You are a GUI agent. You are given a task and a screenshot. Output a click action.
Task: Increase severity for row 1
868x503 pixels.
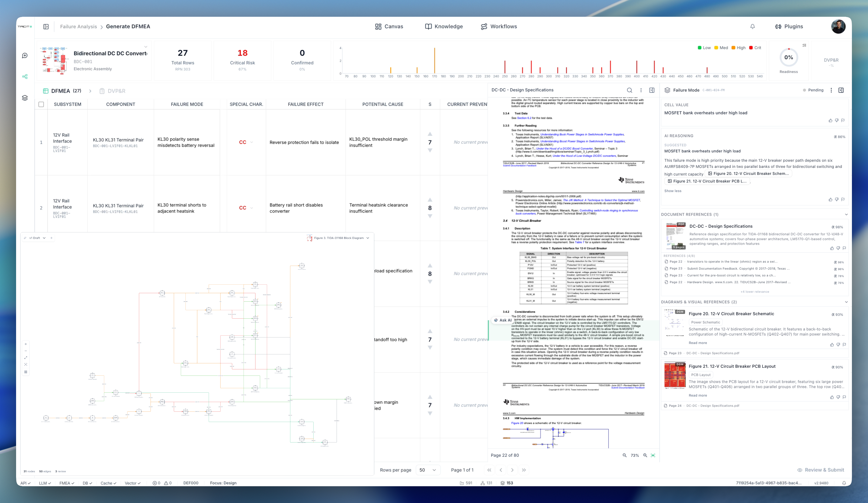pyautogui.click(x=430, y=134)
